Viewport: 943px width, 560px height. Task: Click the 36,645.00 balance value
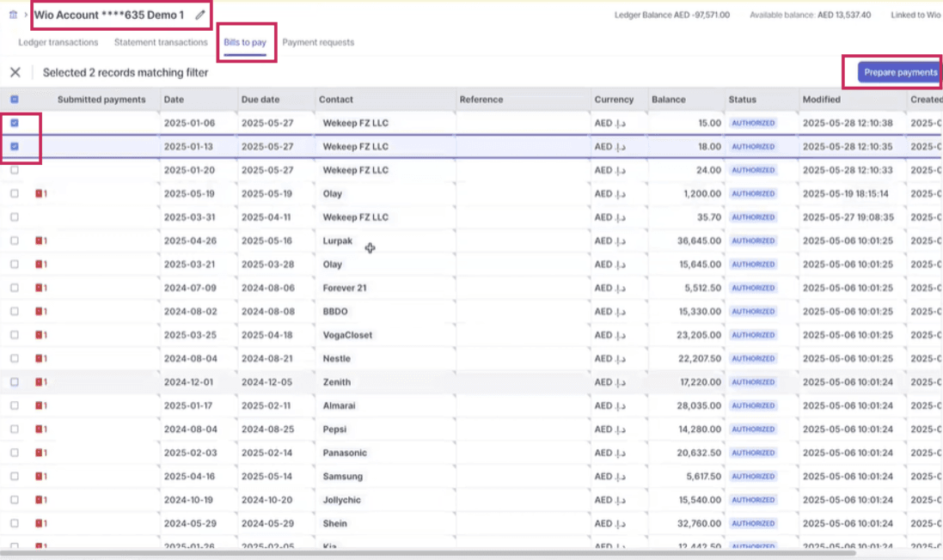[699, 240]
